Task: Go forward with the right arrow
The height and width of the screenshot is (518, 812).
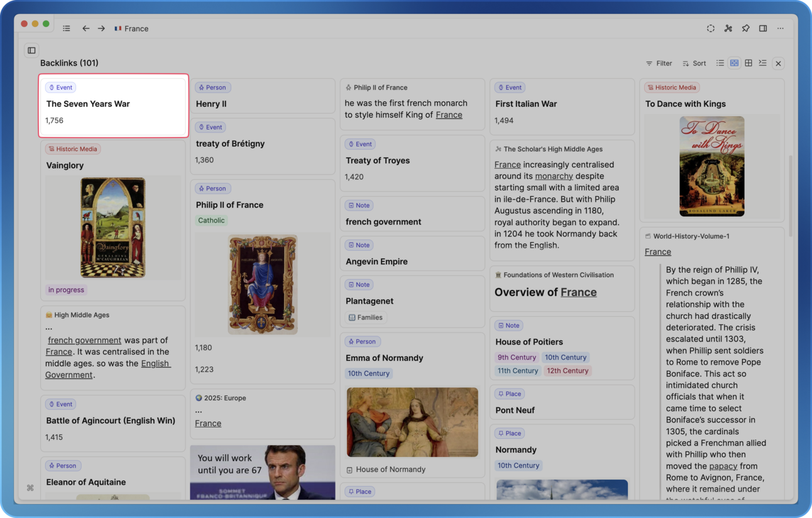Action: tap(101, 28)
